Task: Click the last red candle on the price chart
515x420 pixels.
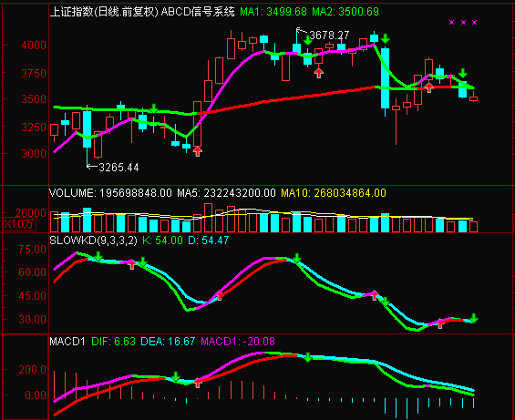Action: pos(473,97)
